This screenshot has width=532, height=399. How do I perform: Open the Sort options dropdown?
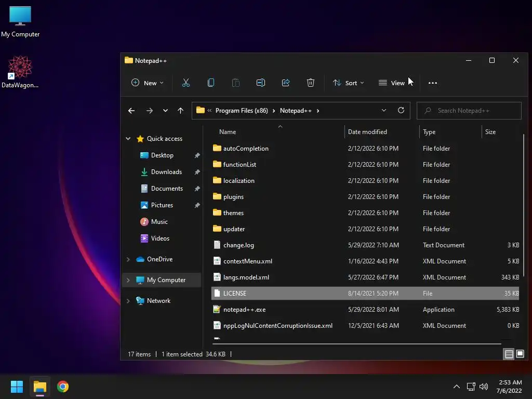click(x=349, y=83)
